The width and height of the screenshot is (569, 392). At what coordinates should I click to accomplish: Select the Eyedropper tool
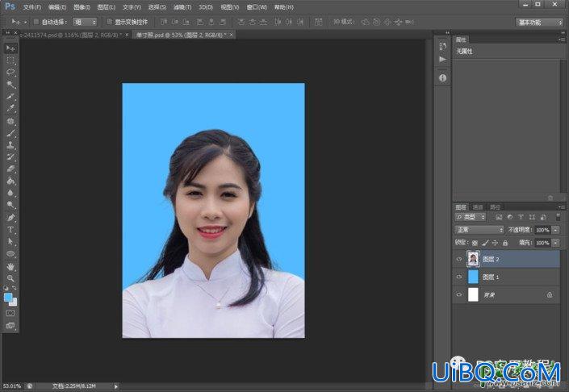click(10, 108)
